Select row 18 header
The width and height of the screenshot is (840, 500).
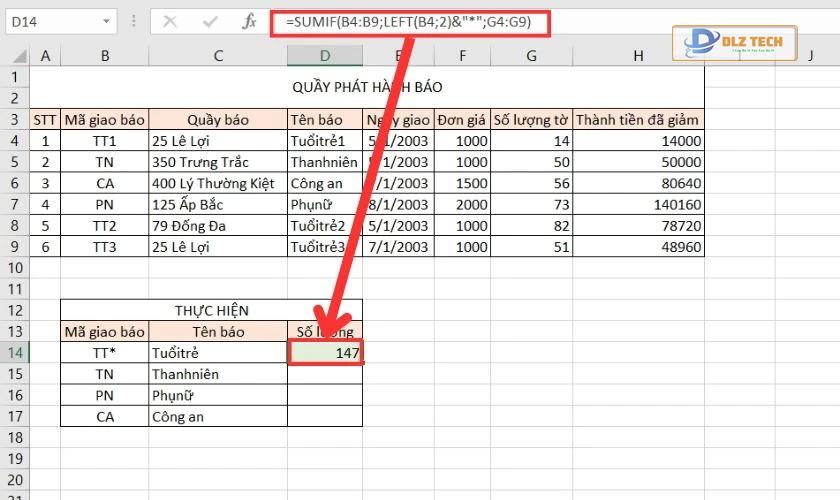tap(14, 438)
